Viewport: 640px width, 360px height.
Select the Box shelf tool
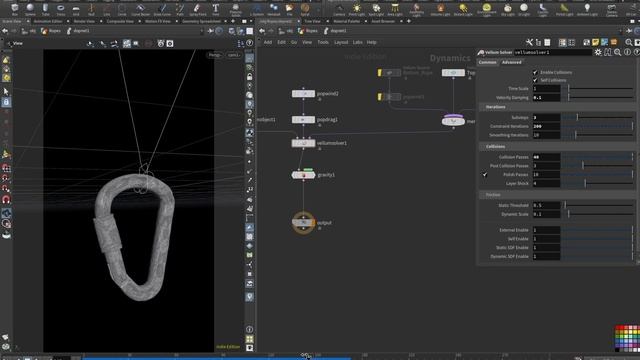[15, 9]
